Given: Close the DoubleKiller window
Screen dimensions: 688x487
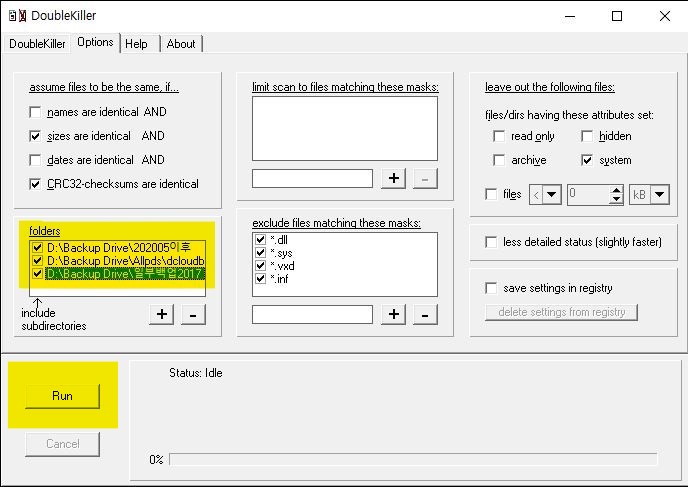Looking at the screenshot, I should click(x=665, y=16).
